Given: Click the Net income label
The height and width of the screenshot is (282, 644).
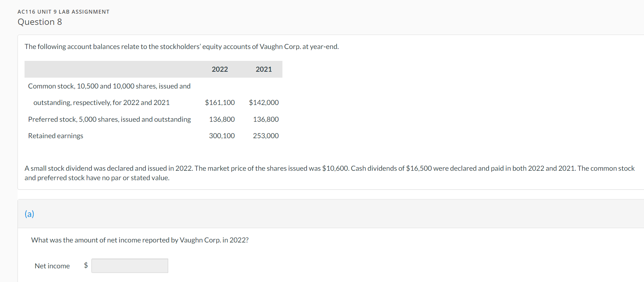Looking at the screenshot, I should click(x=52, y=266).
